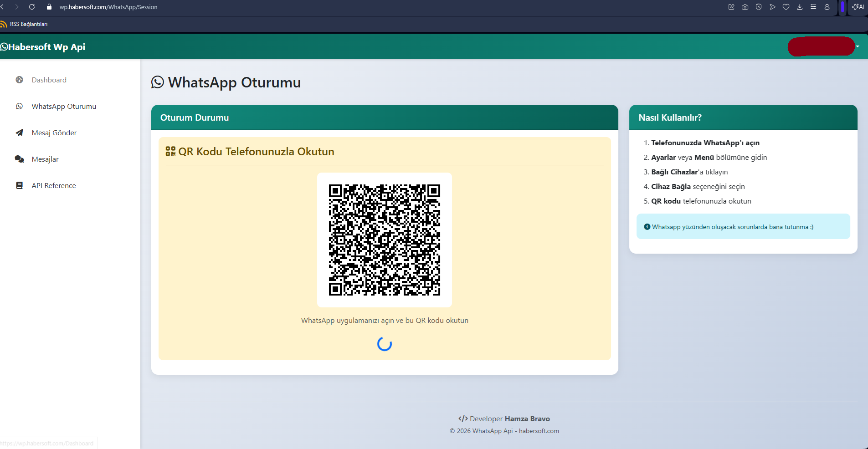This screenshot has width=868, height=449.
Task: Open Mesajlar chat bubble icon
Action: point(19,159)
